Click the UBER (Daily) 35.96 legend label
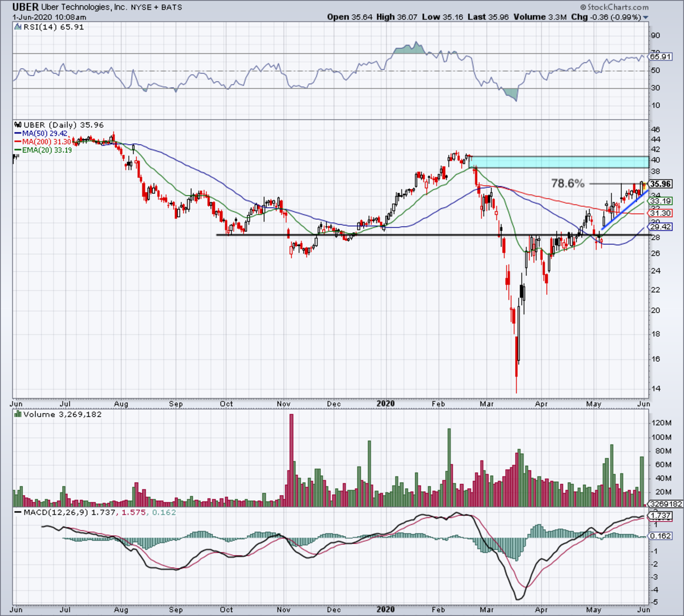The image size is (684, 616). click(x=63, y=125)
